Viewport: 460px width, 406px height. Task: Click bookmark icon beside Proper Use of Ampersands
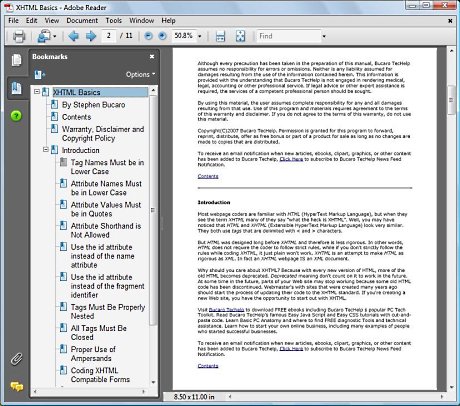[63, 349]
